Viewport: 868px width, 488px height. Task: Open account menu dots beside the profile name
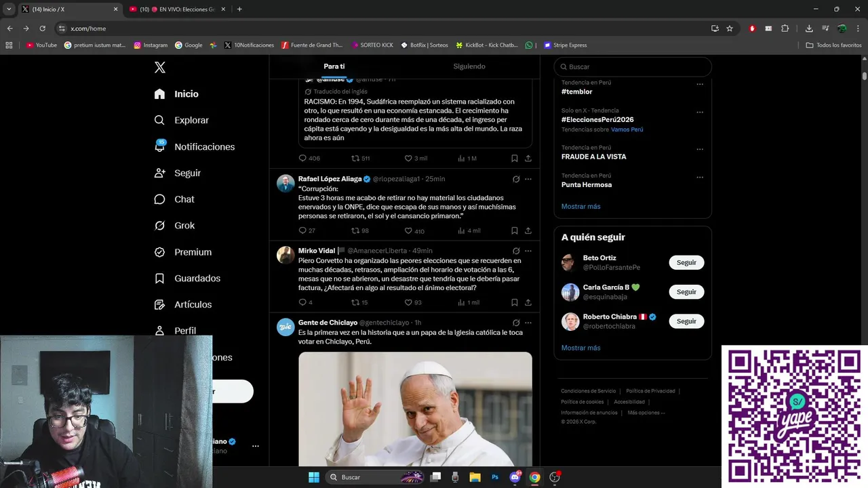(x=255, y=446)
